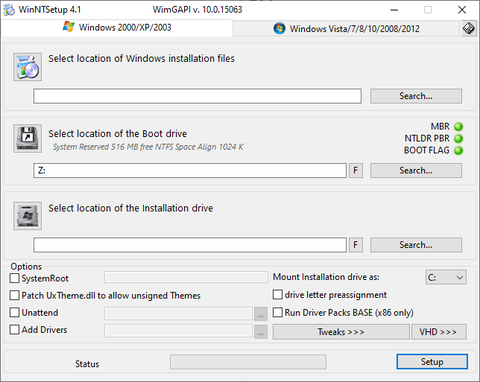This screenshot has height=382, width=480.
Task: Enable Add Drivers checkbox
Action: 15,329
